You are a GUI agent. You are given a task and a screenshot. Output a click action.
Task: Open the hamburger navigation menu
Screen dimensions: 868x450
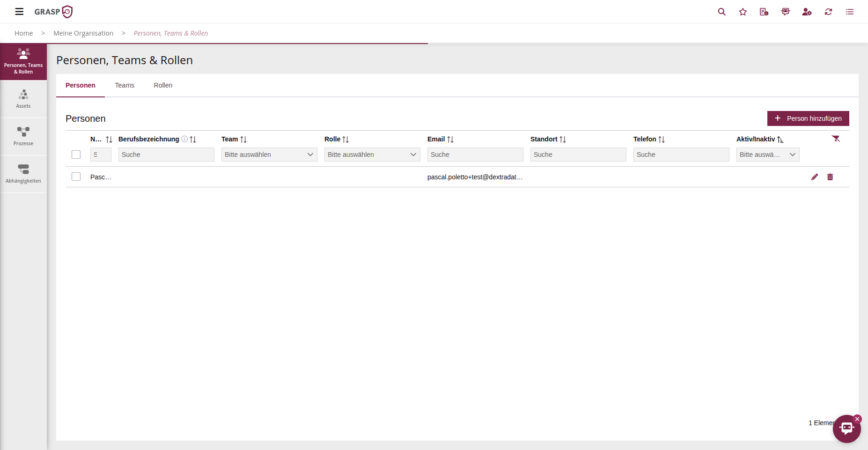[x=19, y=12]
